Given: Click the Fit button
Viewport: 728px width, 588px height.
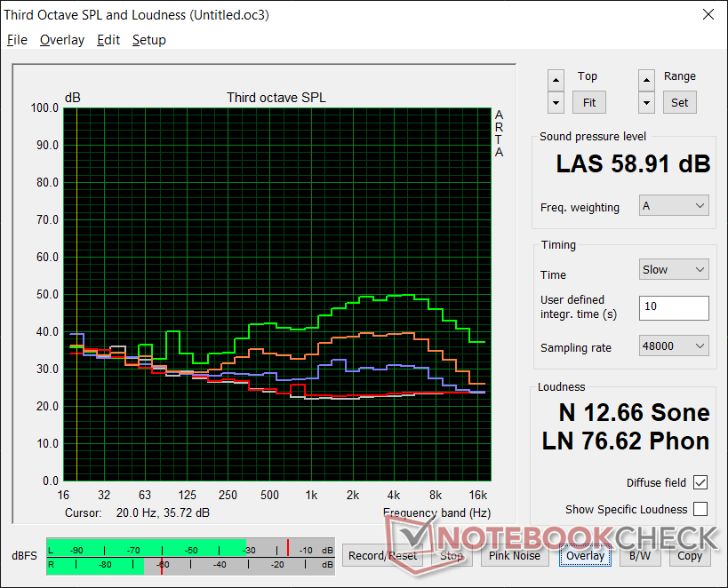Looking at the screenshot, I should pyautogui.click(x=588, y=102).
